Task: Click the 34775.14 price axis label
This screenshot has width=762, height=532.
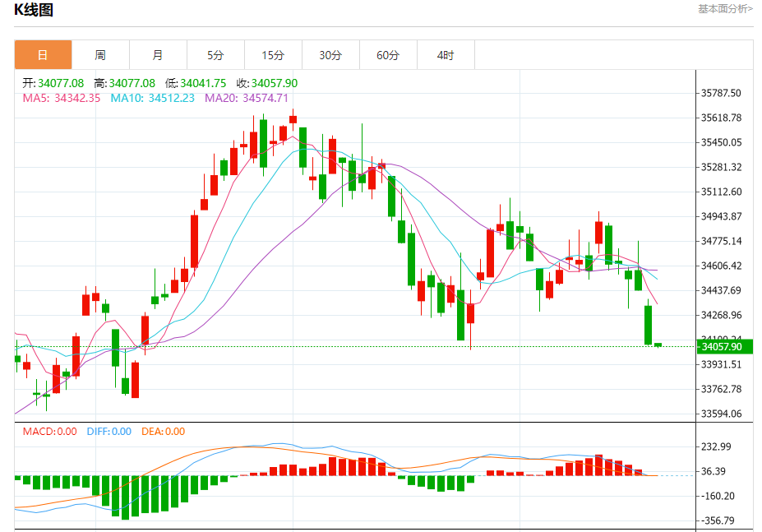Action: coord(721,241)
